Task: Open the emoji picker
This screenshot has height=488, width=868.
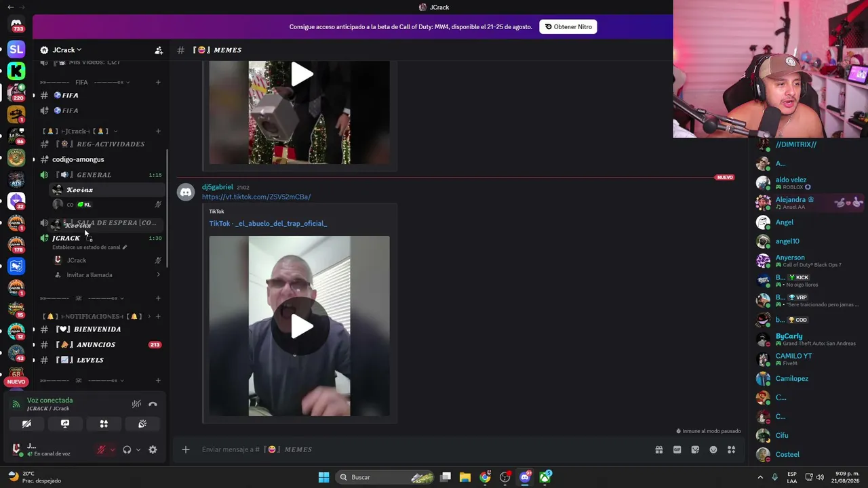Action: tap(713, 449)
